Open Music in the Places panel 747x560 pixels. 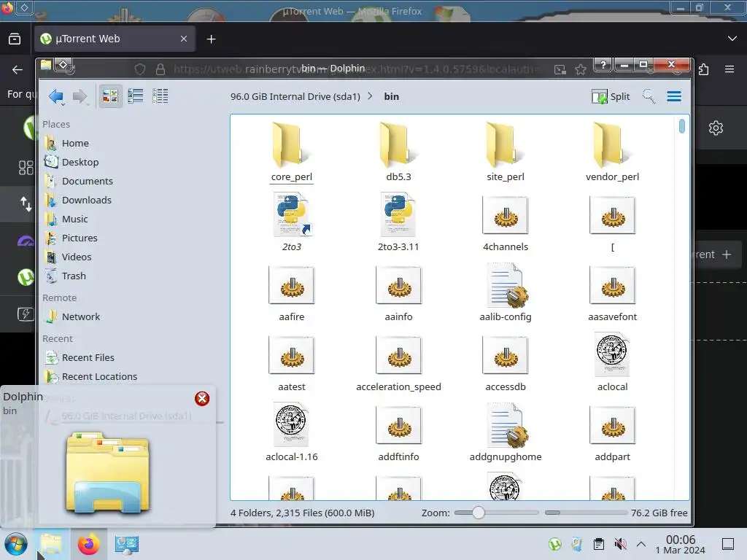(75, 219)
